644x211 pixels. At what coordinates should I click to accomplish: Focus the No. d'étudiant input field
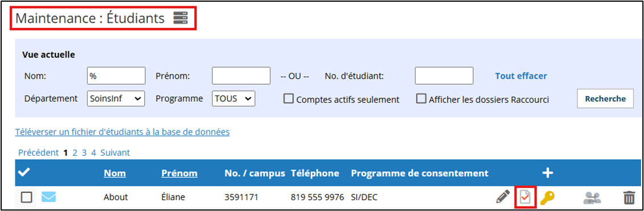point(444,76)
